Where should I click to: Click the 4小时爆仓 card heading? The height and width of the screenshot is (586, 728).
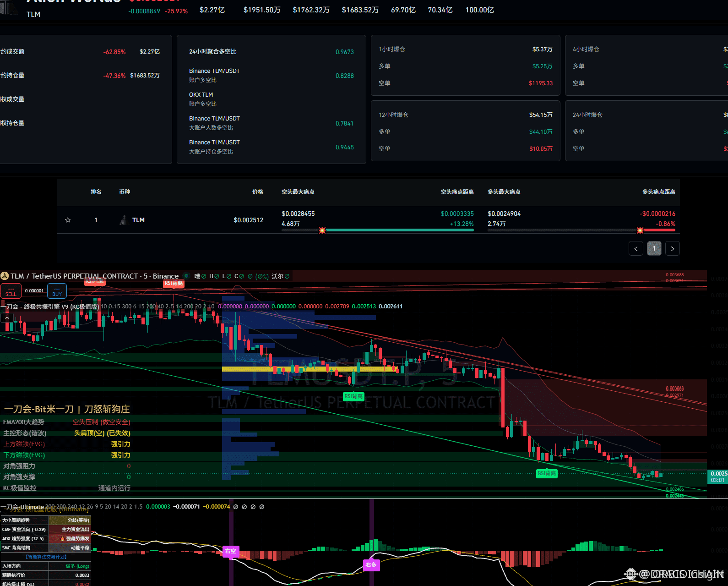coord(586,49)
